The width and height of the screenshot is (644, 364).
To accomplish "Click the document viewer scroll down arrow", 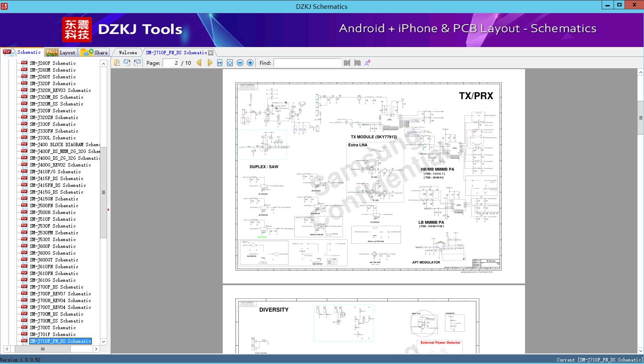I will [x=641, y=350].
